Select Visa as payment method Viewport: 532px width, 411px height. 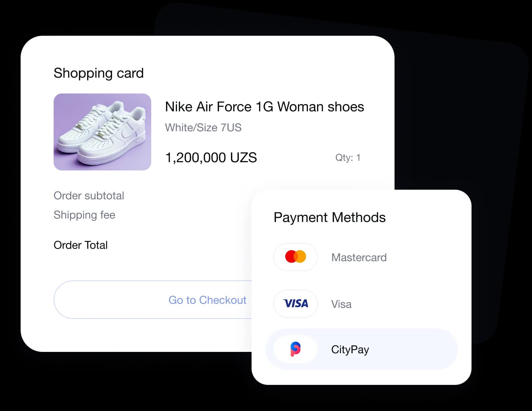click(362, 304)
